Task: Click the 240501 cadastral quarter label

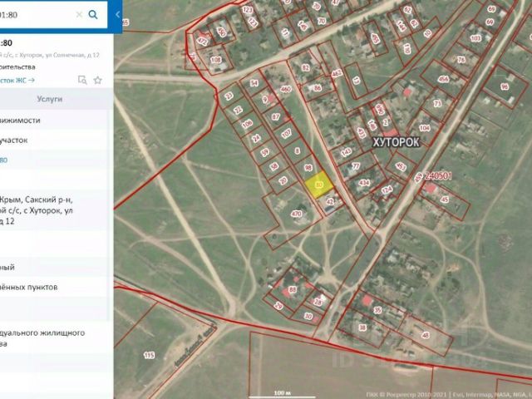Action: pyautogui.click(x=438, y=175)
